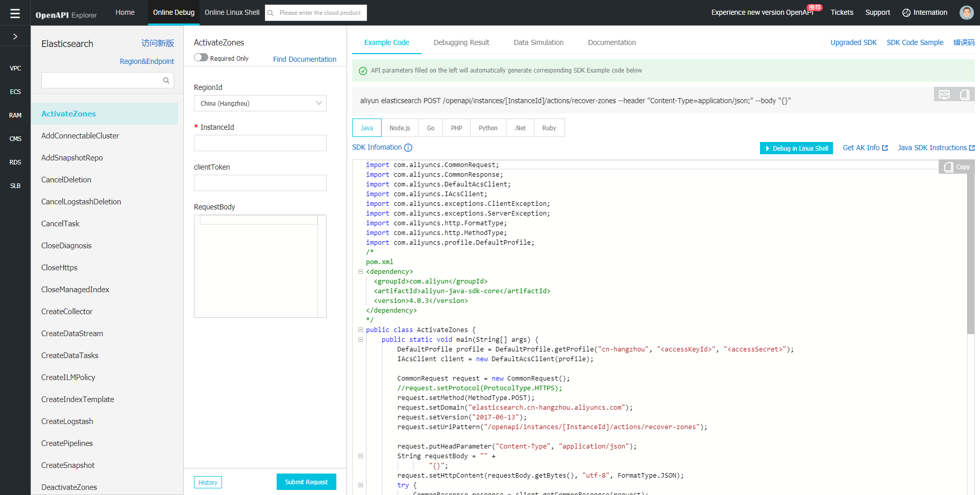Collapse the String requestBody fold marker
The image size is (980, 495).
click(360, 456)
